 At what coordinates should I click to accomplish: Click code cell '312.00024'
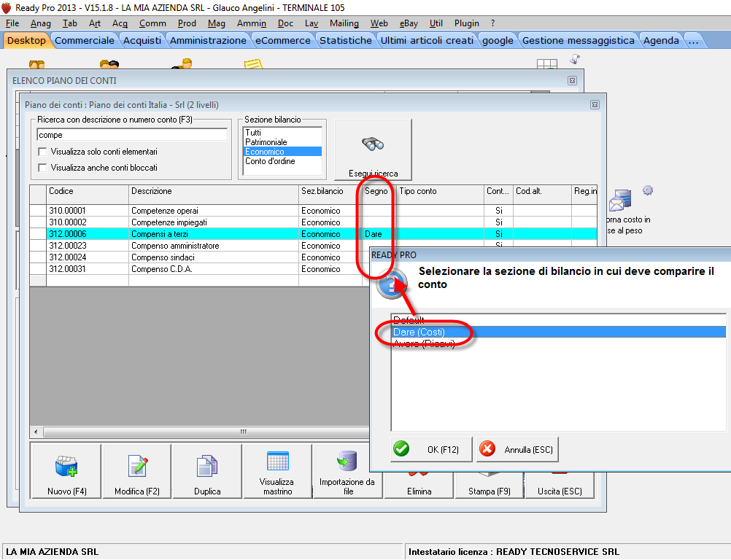point(88,257)
